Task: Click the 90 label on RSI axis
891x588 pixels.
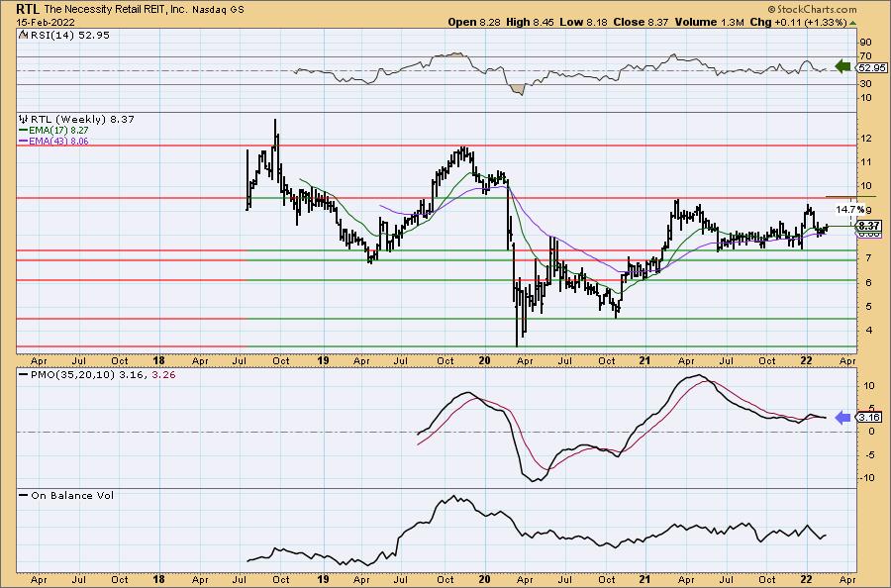Action: click(865, 43)
